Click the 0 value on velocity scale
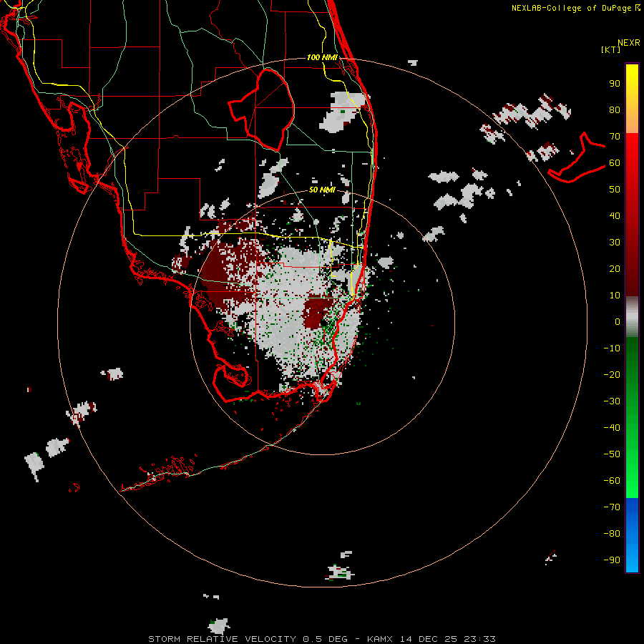Screen dimensions: 644x644 click(618, 321)
